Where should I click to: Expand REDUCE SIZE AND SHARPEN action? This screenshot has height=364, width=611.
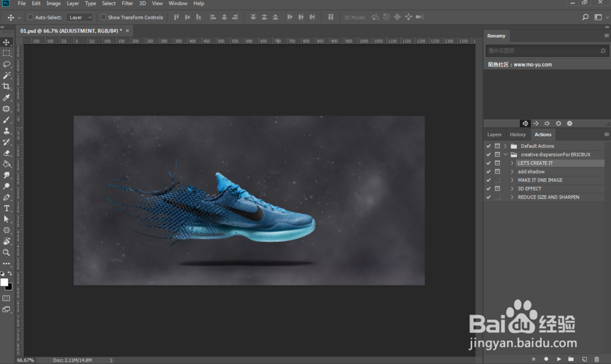tap(512, 197)
